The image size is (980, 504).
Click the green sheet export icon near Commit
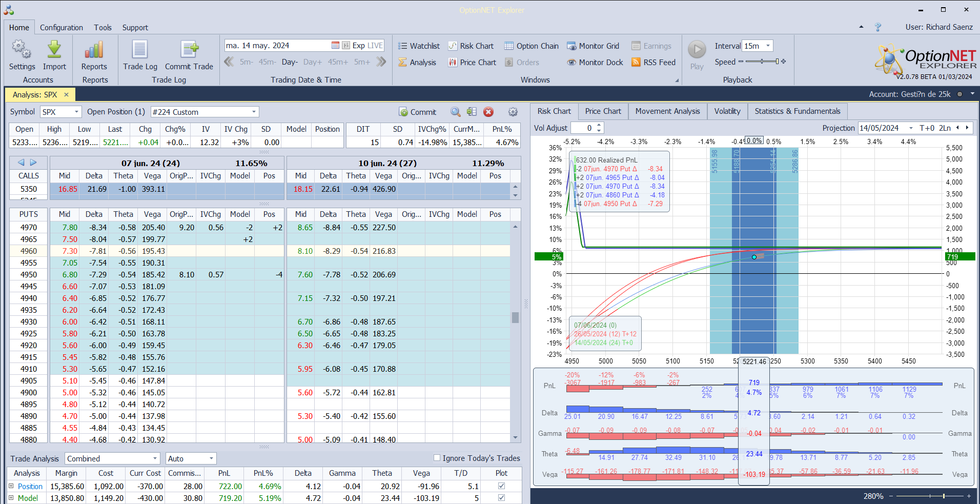point(472,112)
